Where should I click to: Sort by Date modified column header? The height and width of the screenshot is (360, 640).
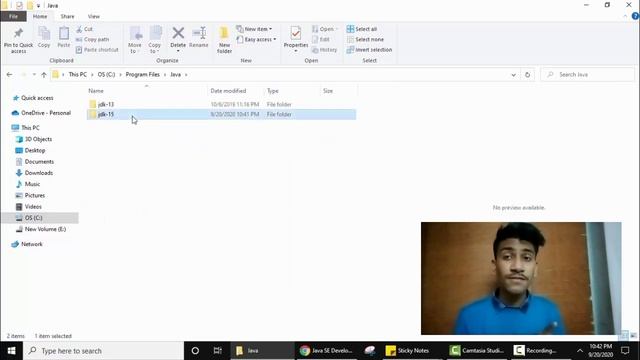(x=228, y=91)
